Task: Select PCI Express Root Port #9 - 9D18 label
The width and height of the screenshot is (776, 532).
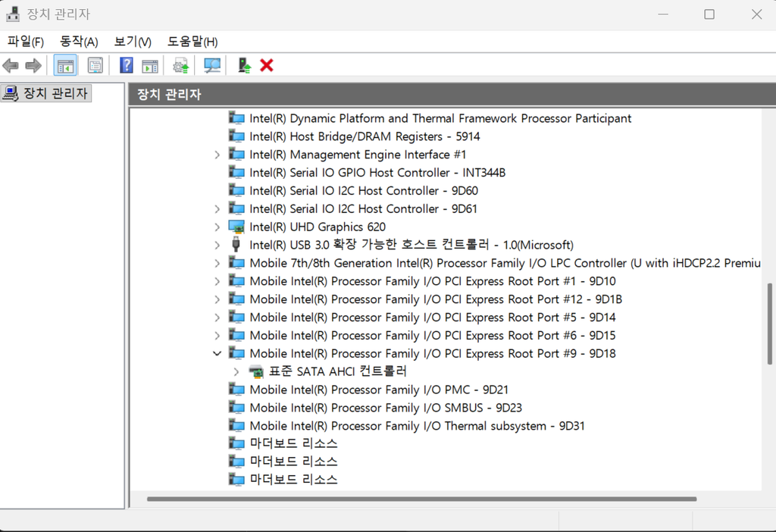Action: point(433,353)
